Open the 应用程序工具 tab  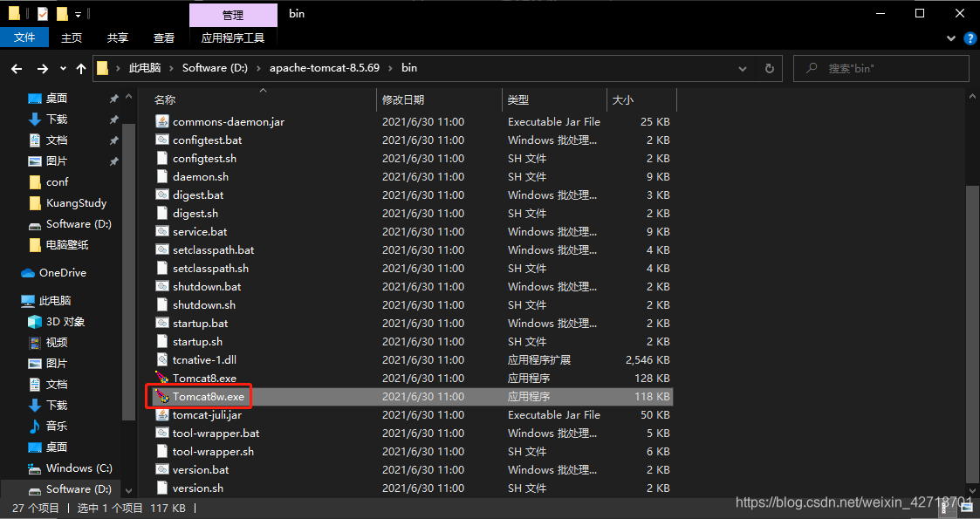pyautogui.click(x=233, y=38)
